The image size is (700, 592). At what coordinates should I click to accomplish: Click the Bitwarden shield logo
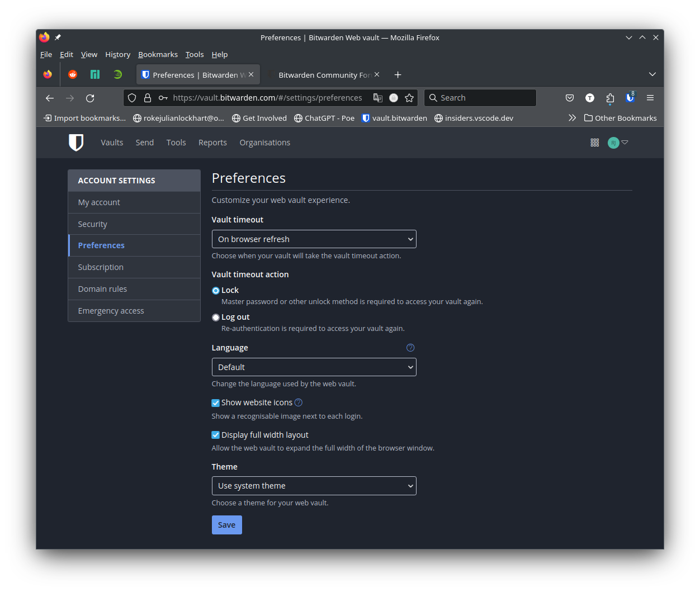76,143
